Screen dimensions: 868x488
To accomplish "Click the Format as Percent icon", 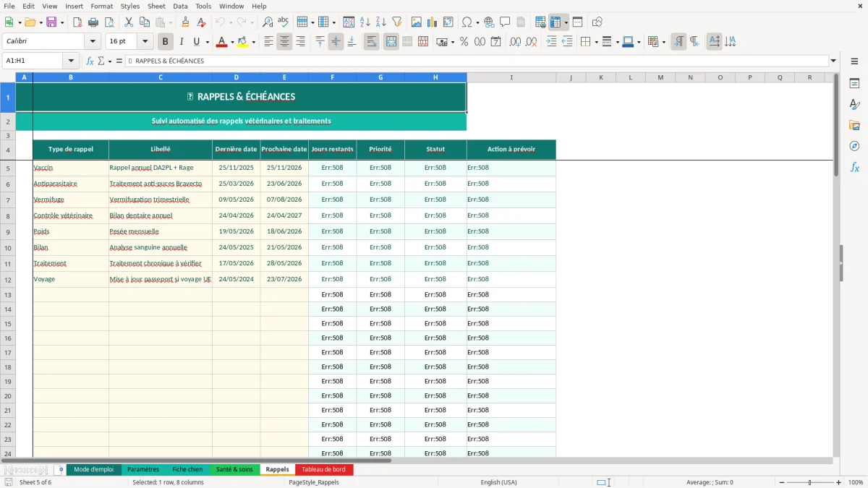I will 464,42.
